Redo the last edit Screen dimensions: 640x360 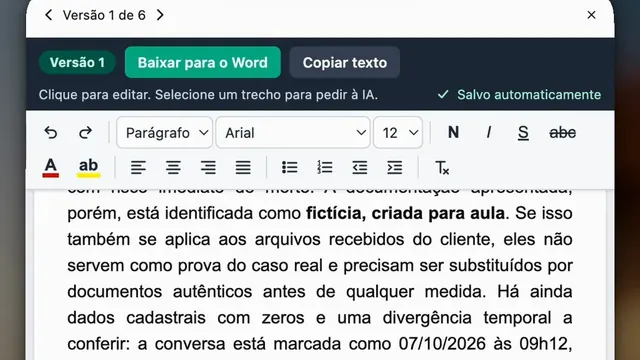click(85, 133)
